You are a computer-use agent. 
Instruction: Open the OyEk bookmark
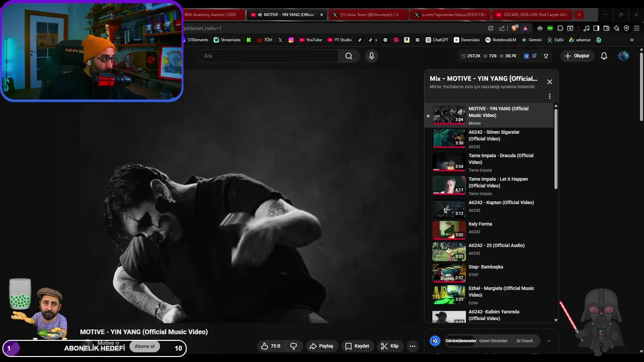click(x=555, y=40)
